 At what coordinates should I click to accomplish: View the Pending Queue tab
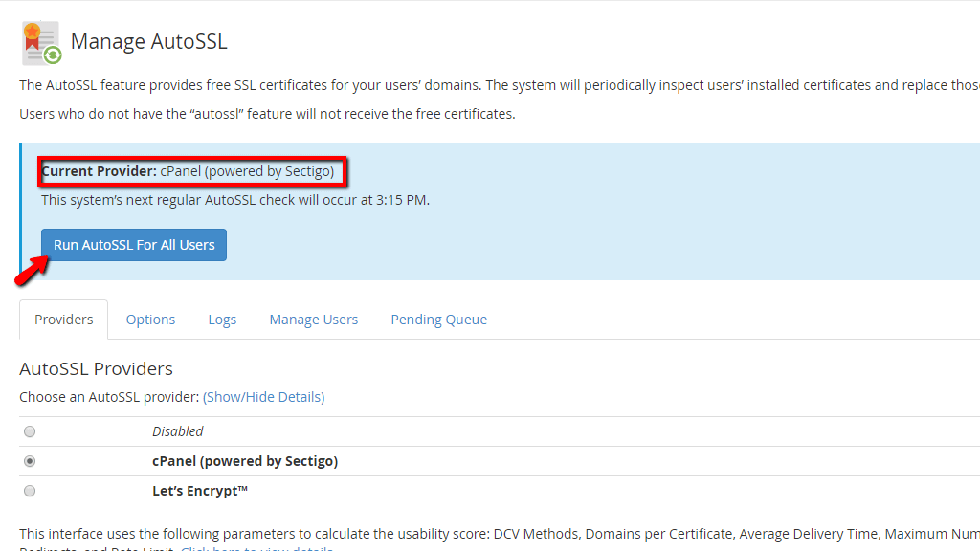tap(438, 319)
